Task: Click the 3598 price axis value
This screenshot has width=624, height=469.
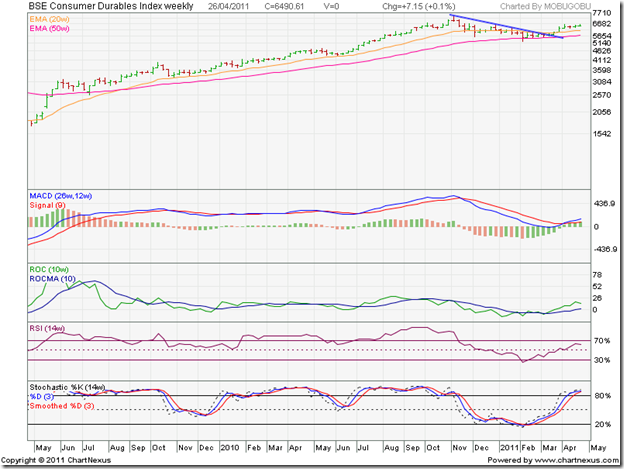Action: [x=602, y=70]
